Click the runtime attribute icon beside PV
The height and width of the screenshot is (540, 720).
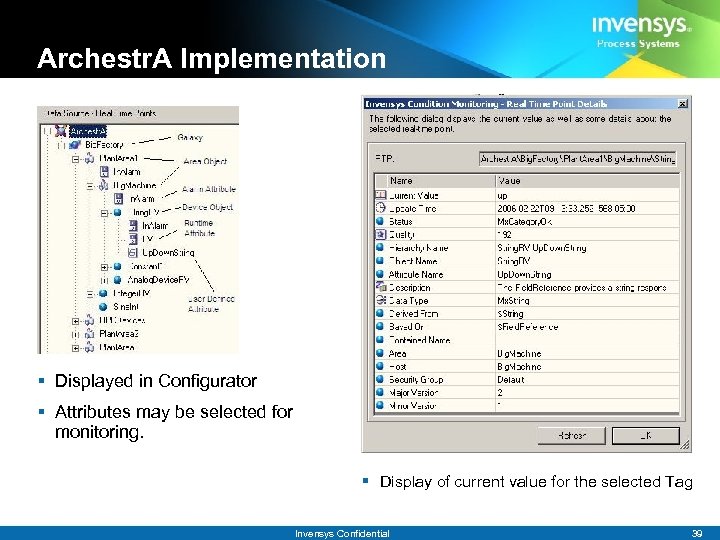point(133,239)
